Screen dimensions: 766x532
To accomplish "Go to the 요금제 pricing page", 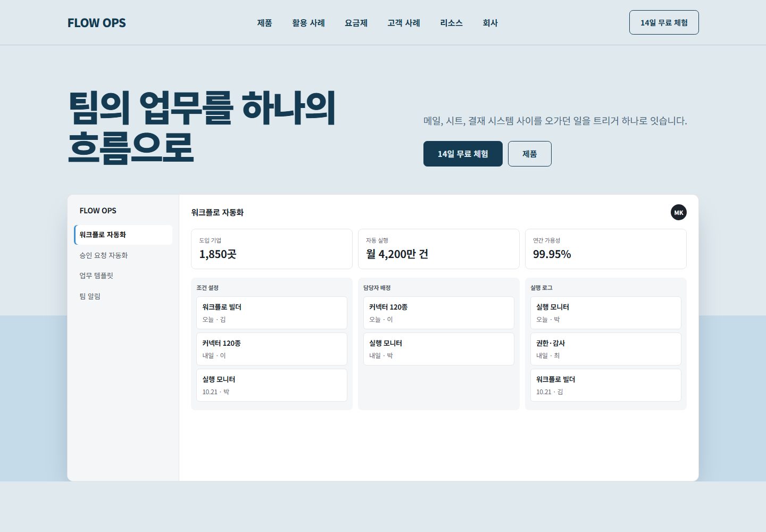I will click(356, 23).
